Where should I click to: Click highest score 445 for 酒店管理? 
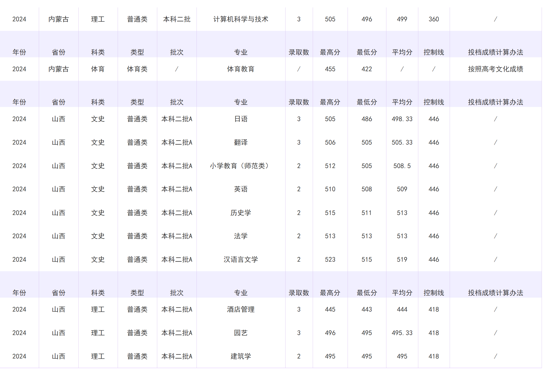pos(330,309)
